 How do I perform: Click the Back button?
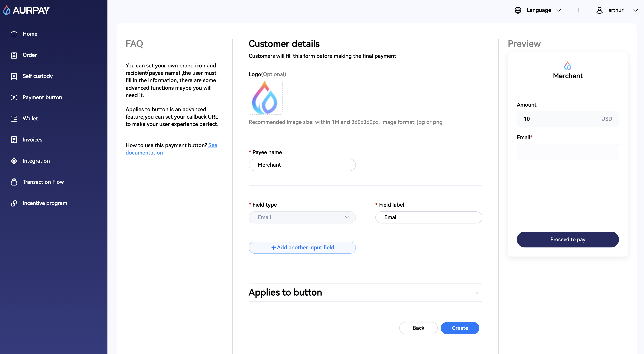[x=418, y=328]
